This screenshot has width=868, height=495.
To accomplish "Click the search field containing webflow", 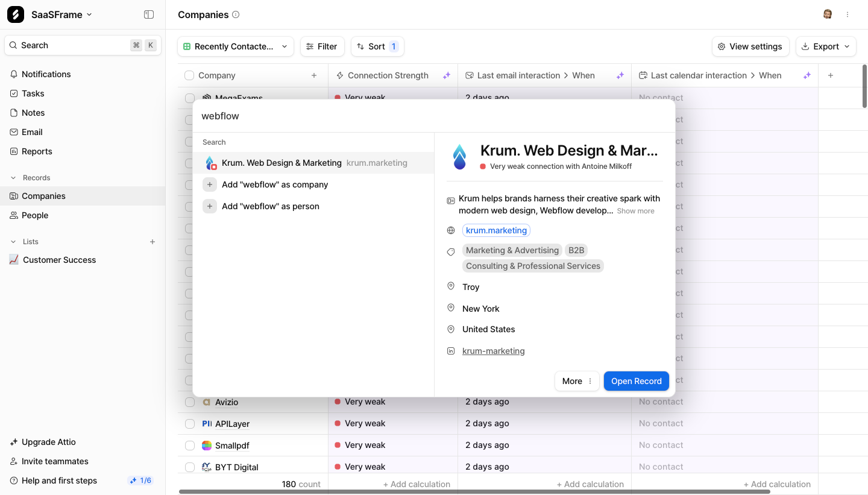I will point(434,116).
